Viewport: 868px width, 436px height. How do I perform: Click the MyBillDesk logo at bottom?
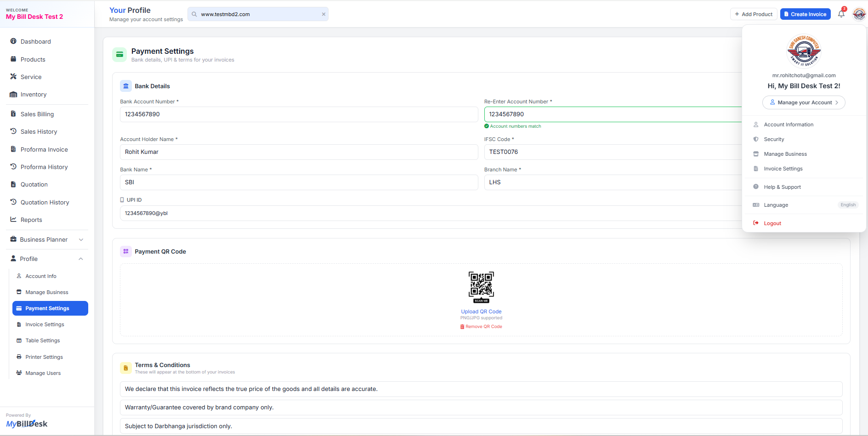point(27,424)
